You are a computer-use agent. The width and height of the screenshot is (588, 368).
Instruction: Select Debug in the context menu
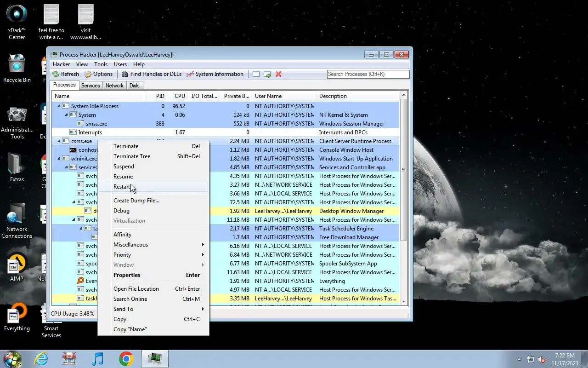click(x=153, y=211)
